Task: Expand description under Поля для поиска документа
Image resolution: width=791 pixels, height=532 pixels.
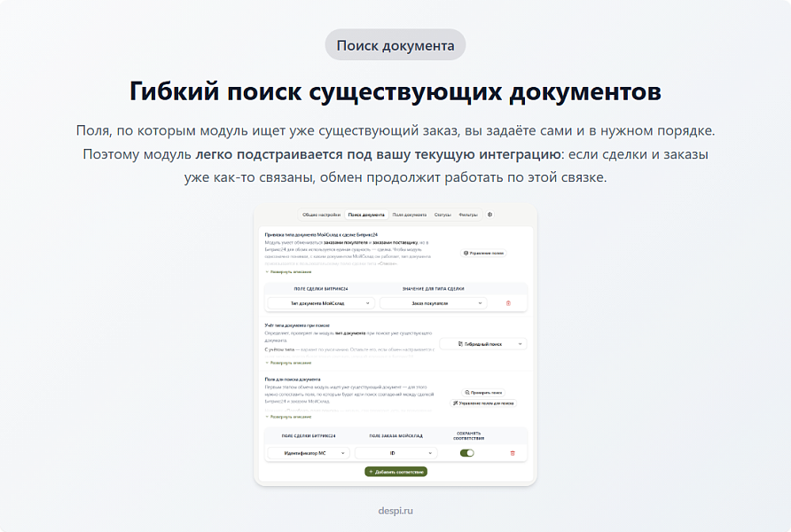Action: click(x=288, y=417)
